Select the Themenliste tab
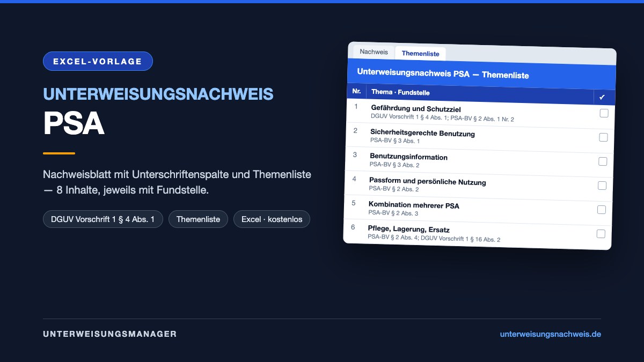 pyautogui.click(x=421, y=54)
